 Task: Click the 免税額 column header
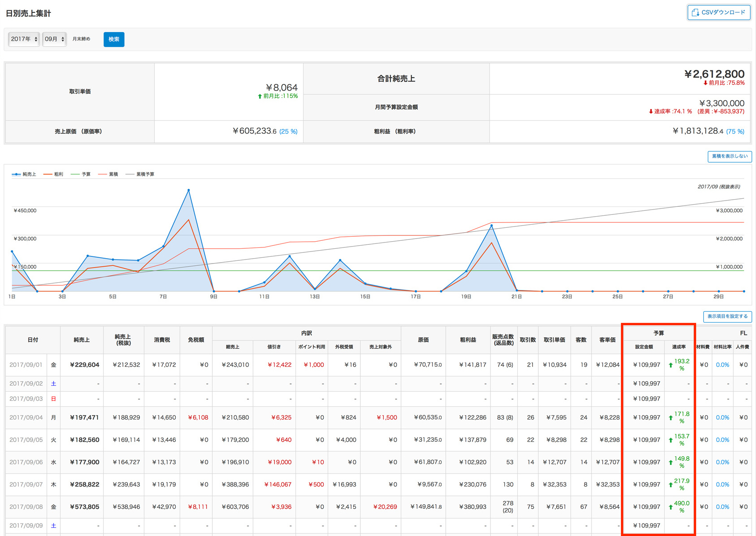point(196,340)
